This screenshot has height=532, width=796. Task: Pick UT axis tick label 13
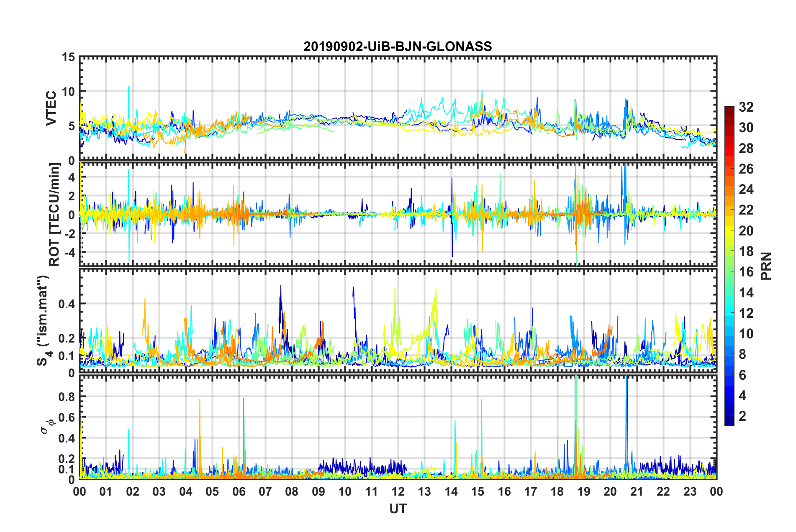(424, 491)
